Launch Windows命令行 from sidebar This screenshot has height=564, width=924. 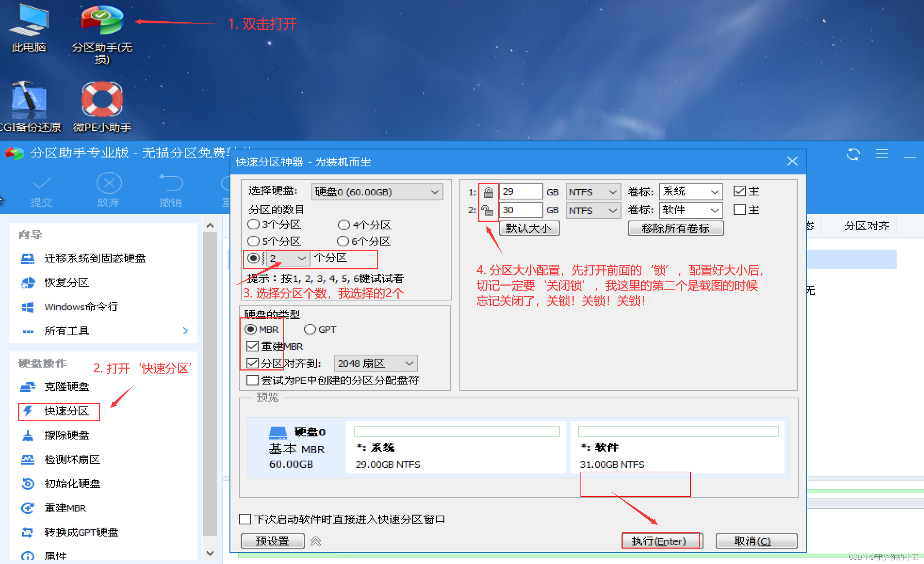coord(70,307)
